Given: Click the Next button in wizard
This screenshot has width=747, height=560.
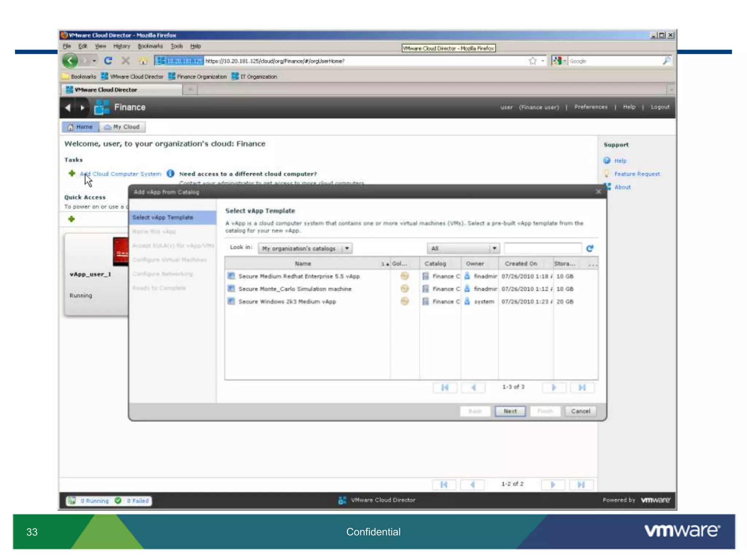Looking at the screenshot, I should pos(510,411).
